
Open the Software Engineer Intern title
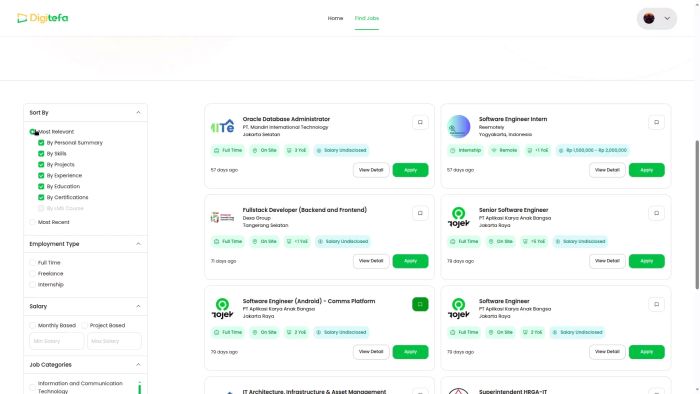coord(513,119)
